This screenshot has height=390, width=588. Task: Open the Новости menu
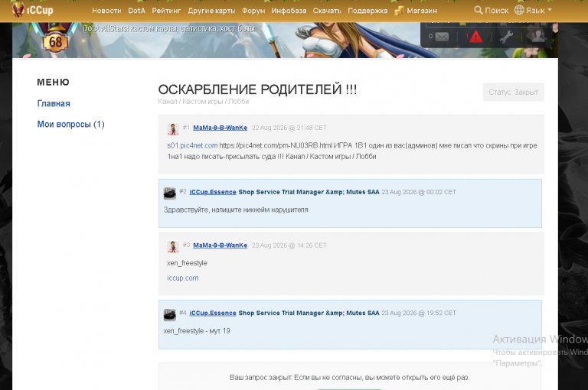(106, 11)
